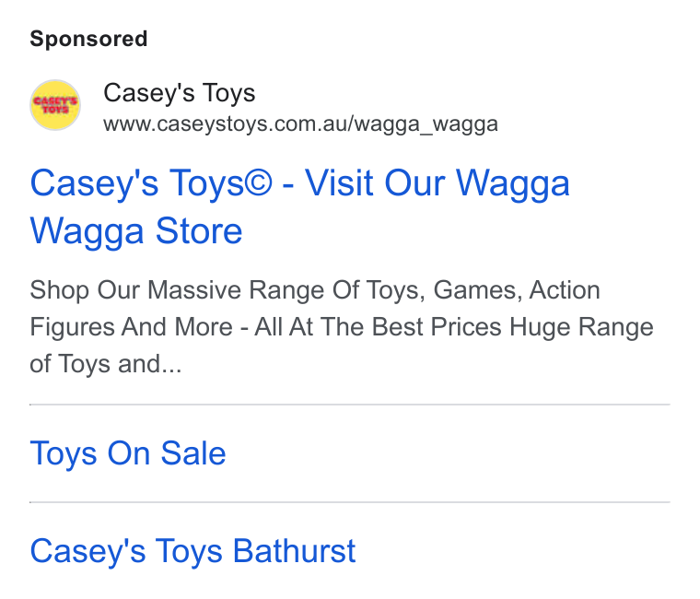This screenshot has width=700, height=599.
Task: Click the Casey's Toys advertiser name
Action: pos(179,93)
